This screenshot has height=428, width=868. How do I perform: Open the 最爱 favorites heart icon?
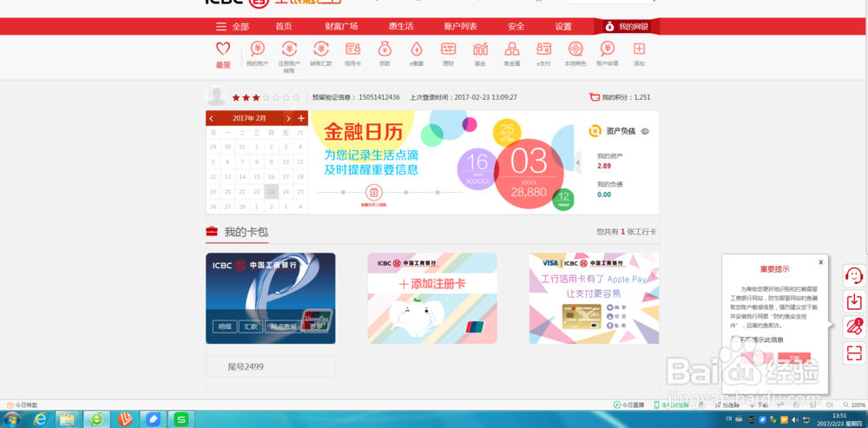pos(223,49)
